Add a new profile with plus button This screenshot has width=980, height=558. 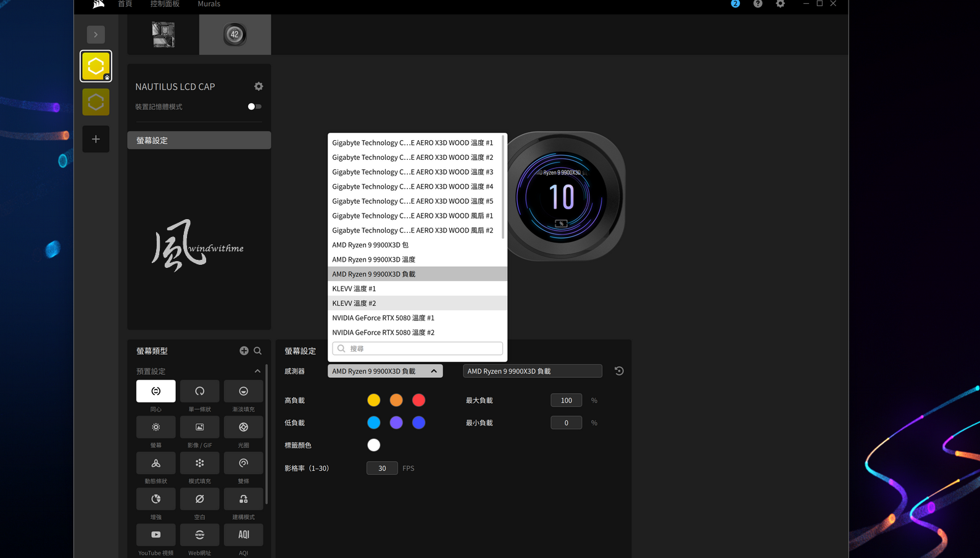(96, 139)
